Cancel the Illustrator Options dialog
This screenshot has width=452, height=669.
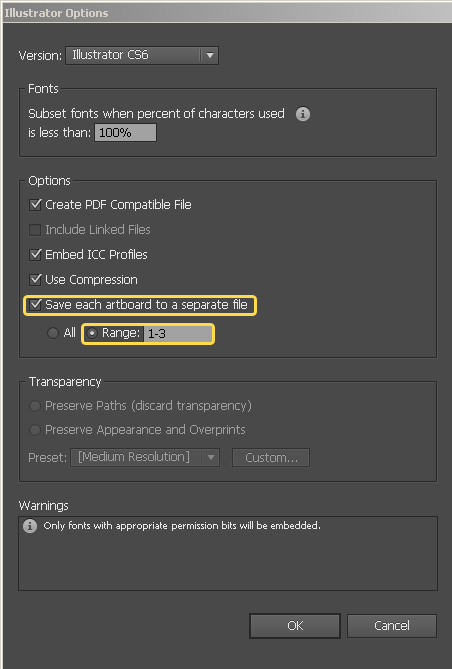point(392,626)
